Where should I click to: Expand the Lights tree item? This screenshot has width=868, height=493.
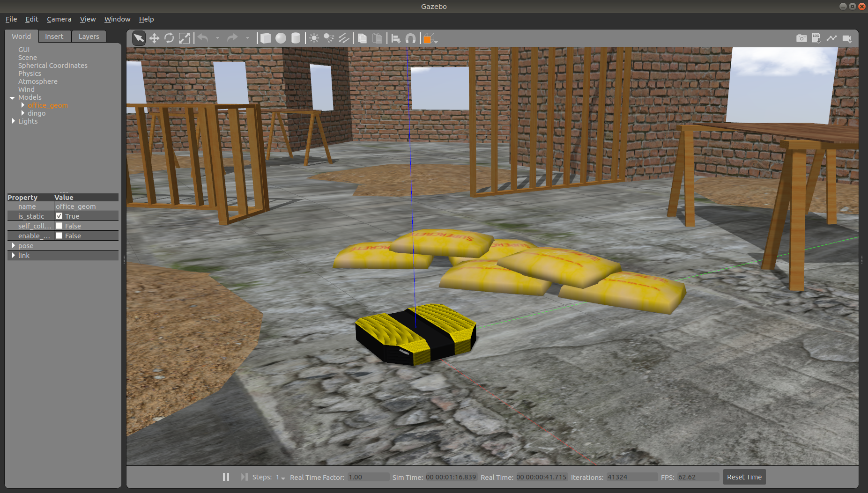click(13, 121)
